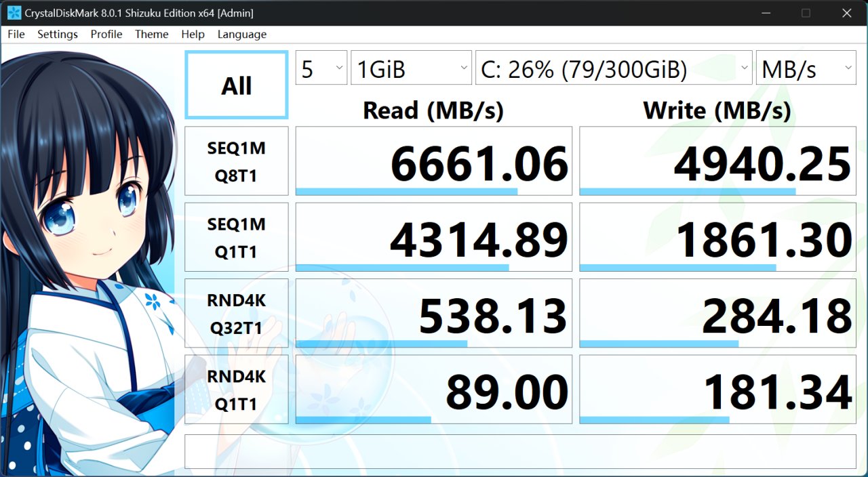Screen dimensions: 868x477
Task: Open the Settings menu
Action: pos(58,35)
